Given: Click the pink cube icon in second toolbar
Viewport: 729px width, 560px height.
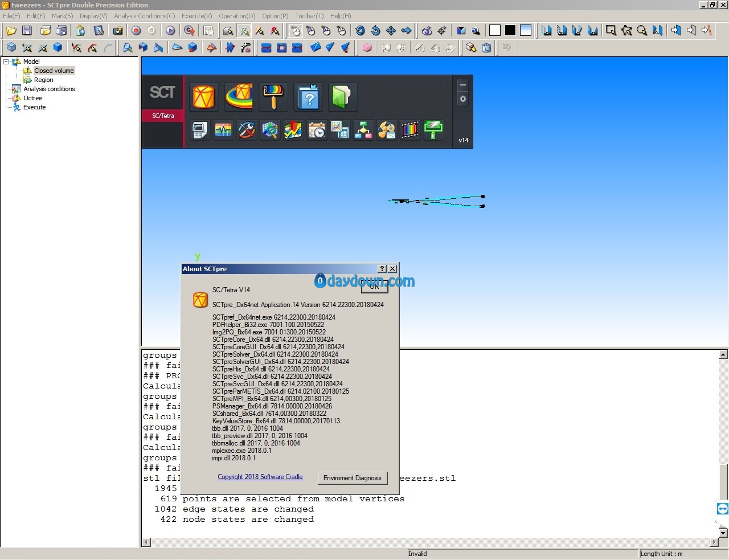Looking at the screenshot, I should click(367, 48).
